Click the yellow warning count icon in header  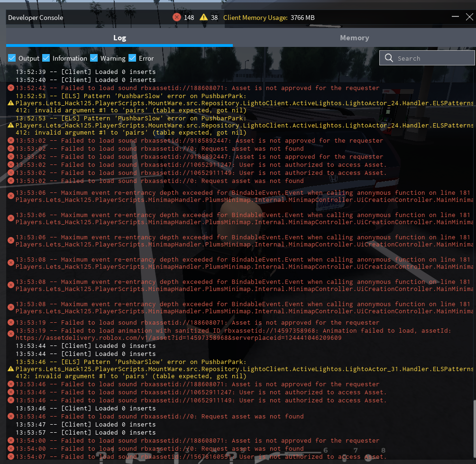click(203, 18)
